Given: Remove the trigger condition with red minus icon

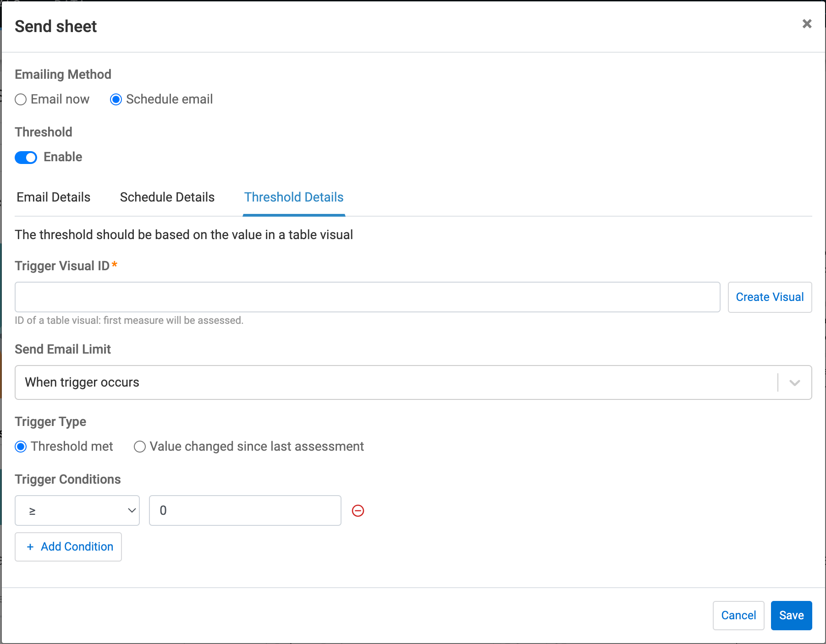Looking at the screenshot, I should (x=358, y=511).
